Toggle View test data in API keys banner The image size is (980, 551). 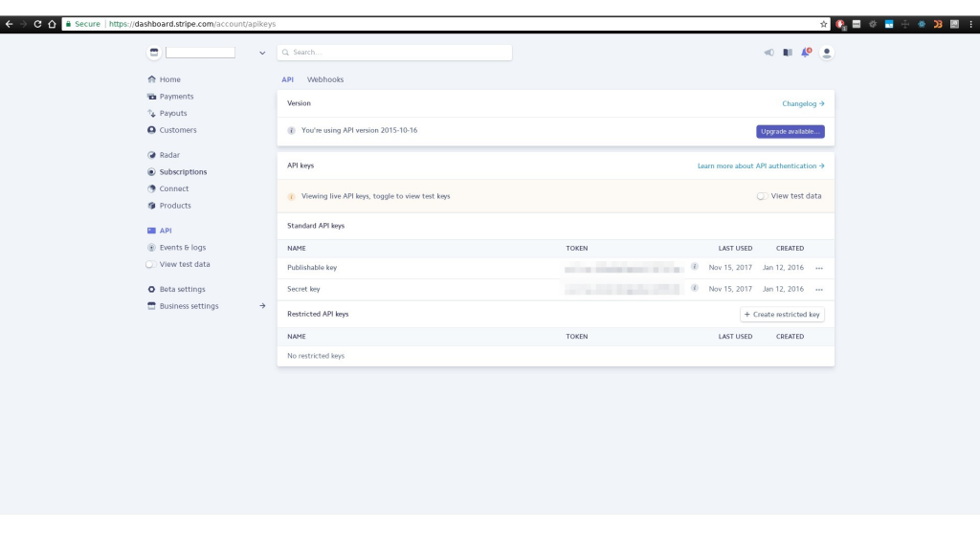[x=763, y=196]
